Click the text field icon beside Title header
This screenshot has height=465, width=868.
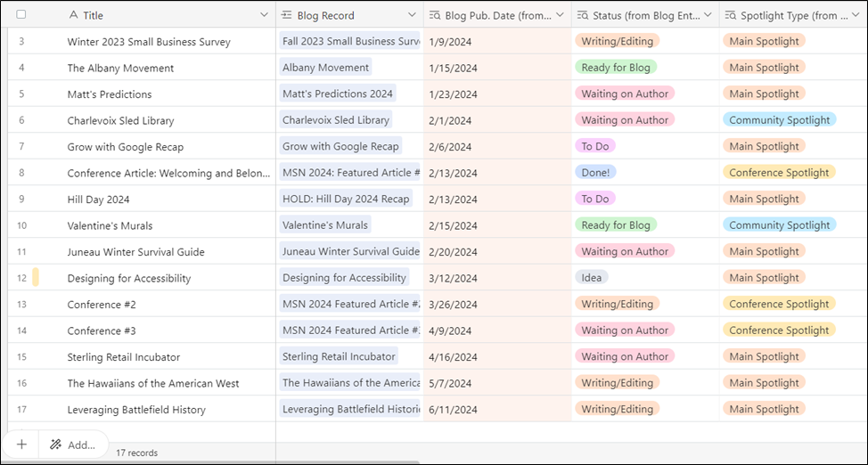pyautogui.click(x=73, y=15)
